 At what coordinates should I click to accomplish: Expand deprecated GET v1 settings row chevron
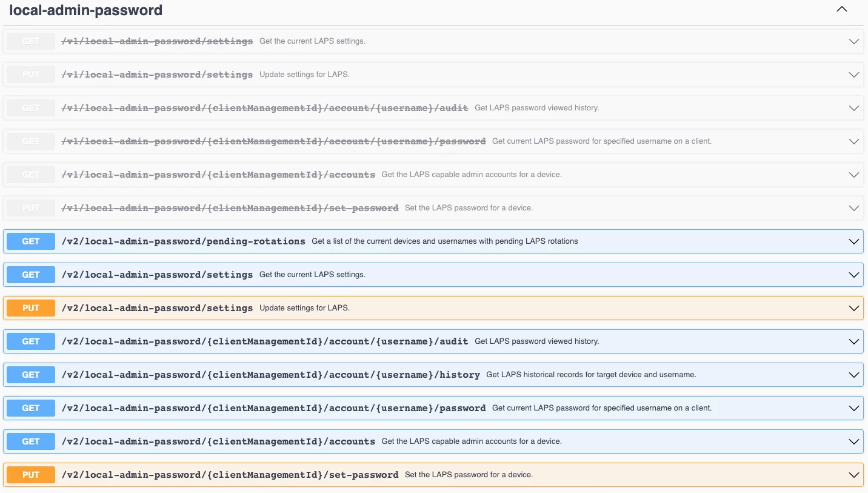coord(854,41)
